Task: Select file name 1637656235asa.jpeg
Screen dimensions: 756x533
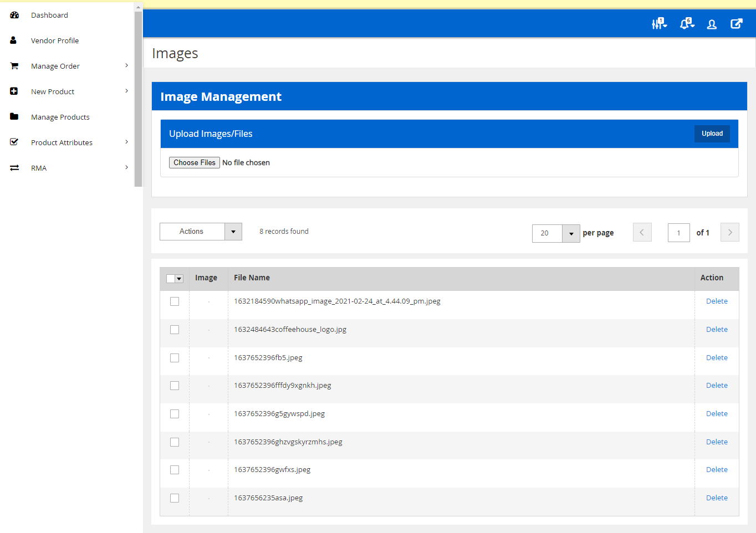Action: click(268, 498)
